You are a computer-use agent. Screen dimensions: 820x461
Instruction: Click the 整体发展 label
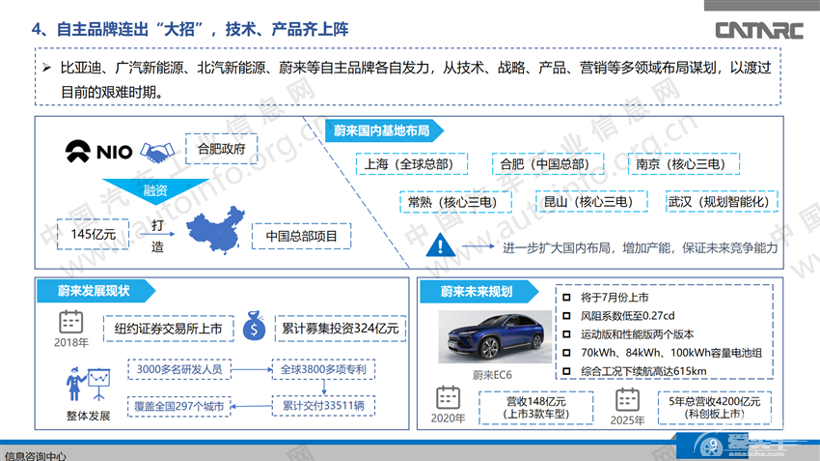click(88, 416)
